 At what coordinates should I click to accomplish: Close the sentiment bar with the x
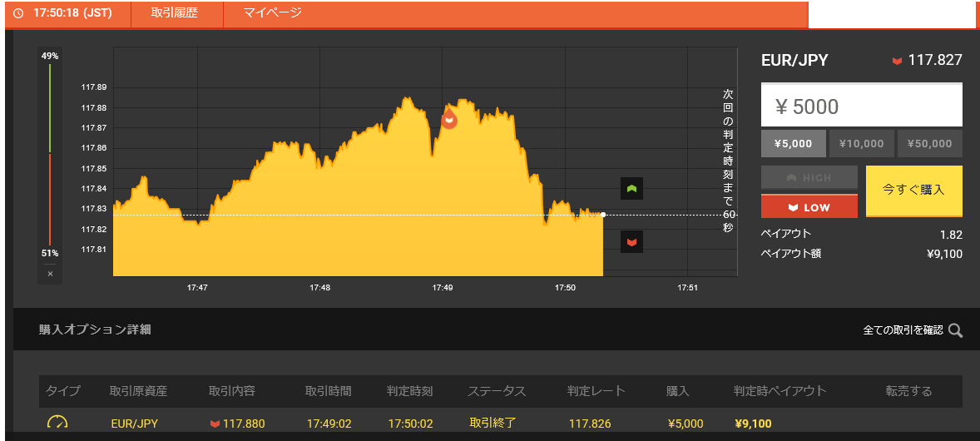pyautogui.click(x=50, y=274)
